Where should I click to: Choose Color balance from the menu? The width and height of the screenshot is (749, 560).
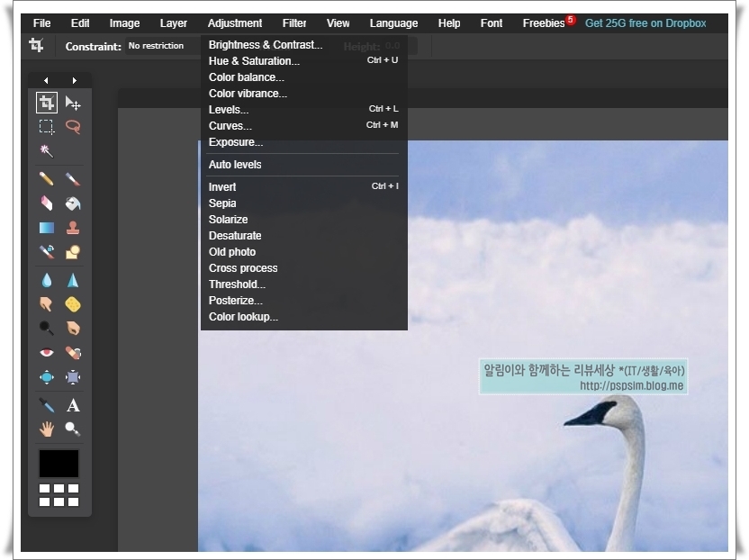[304, 77]
